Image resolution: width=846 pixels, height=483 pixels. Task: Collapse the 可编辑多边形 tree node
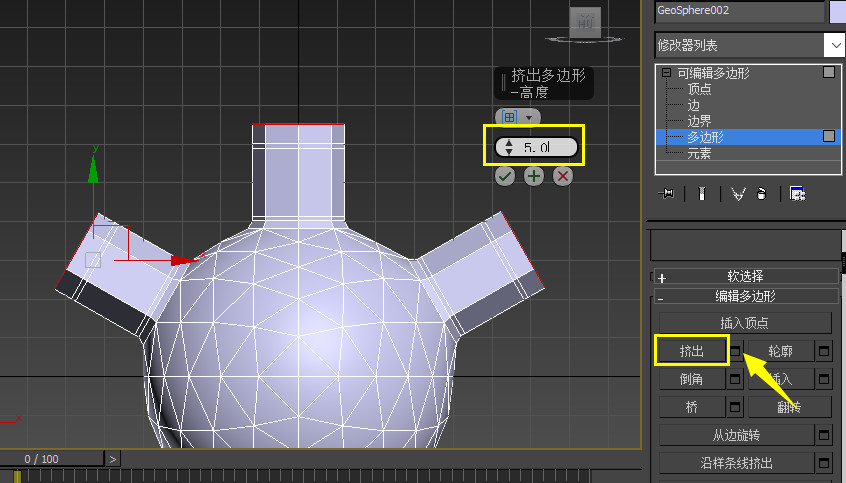click(667, 72)
